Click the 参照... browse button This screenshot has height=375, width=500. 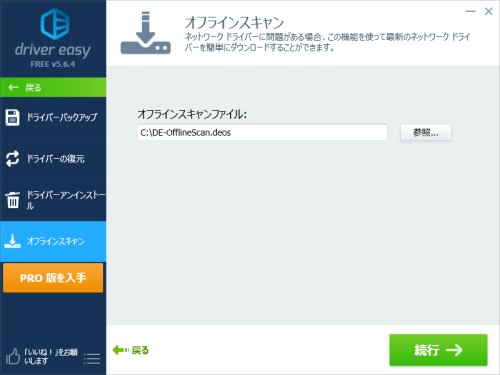pyautogui.click(x=426, y=133)
